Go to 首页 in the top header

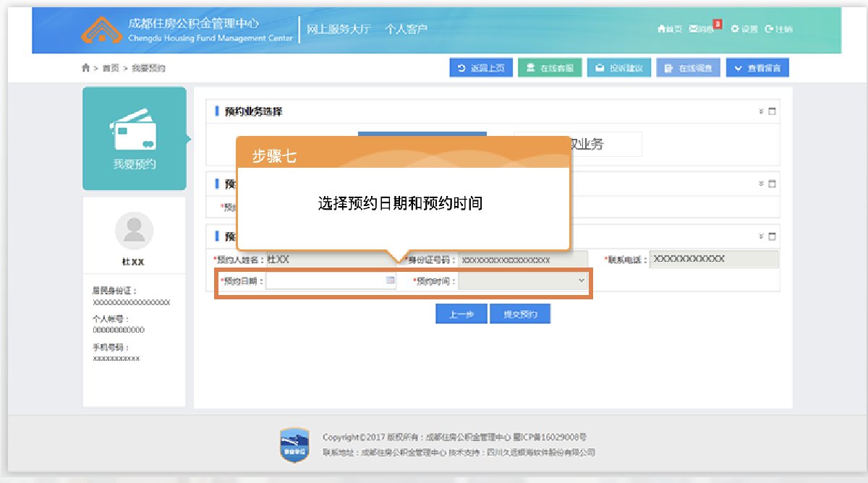coord(670,29)
